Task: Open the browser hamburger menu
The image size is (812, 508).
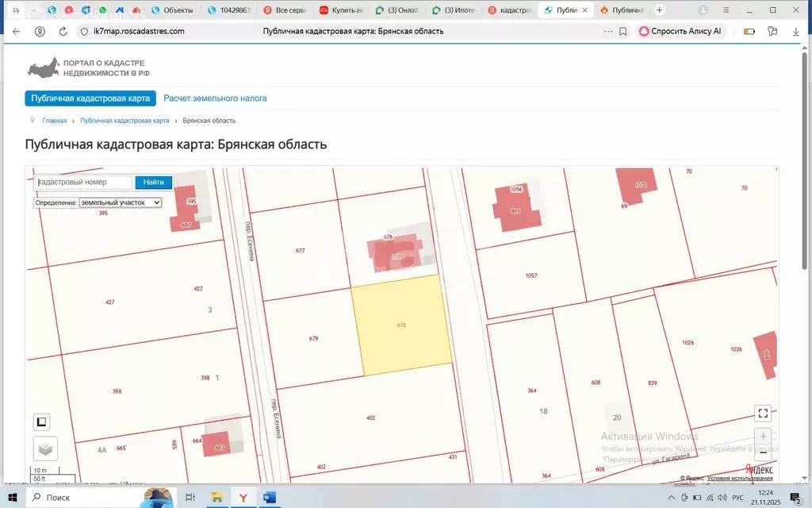Action: [x=726, y=10]
